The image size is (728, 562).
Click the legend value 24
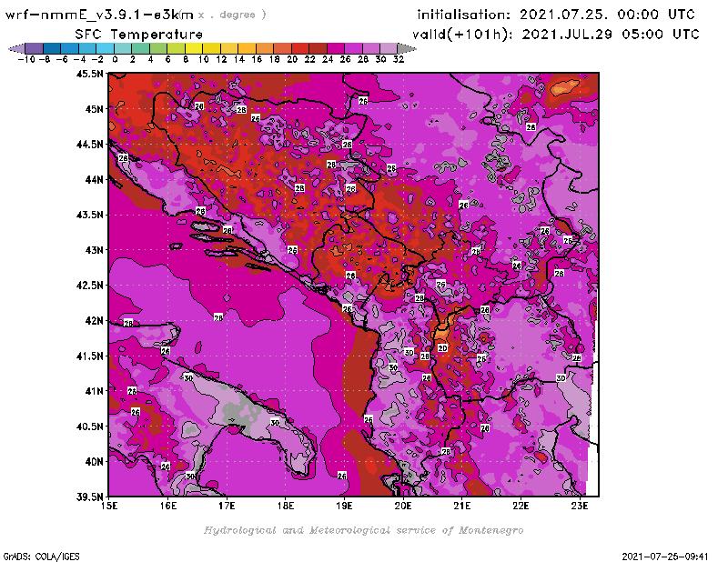point(328,59)
